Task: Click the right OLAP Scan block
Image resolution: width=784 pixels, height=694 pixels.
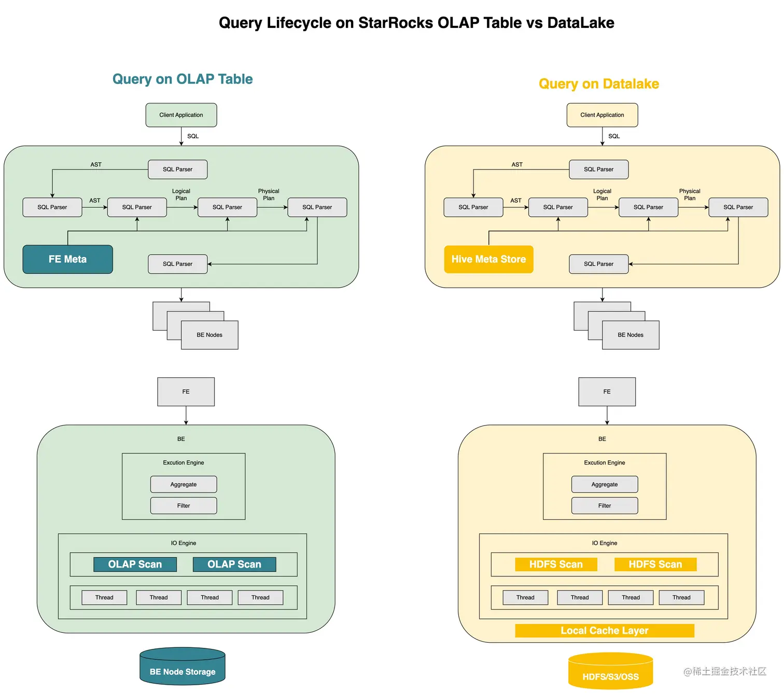Action: pos(234,564)
